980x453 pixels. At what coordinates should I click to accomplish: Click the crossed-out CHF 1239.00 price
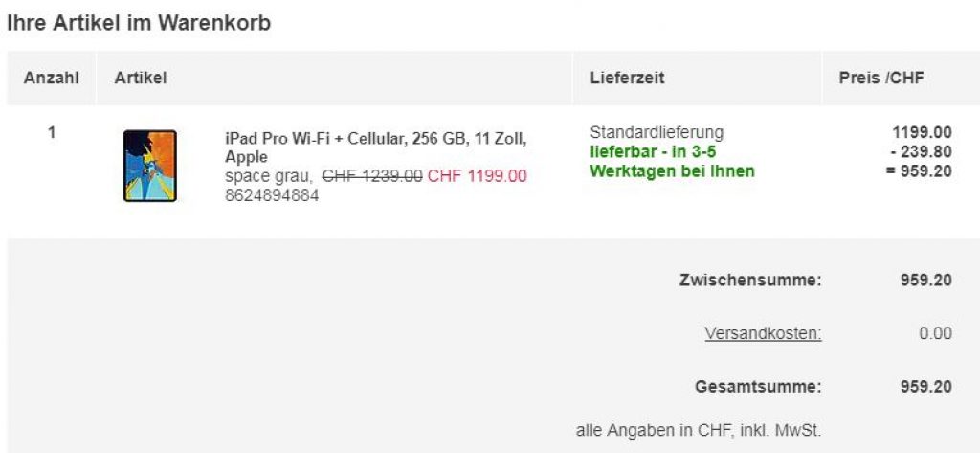[x=372, y=176]
